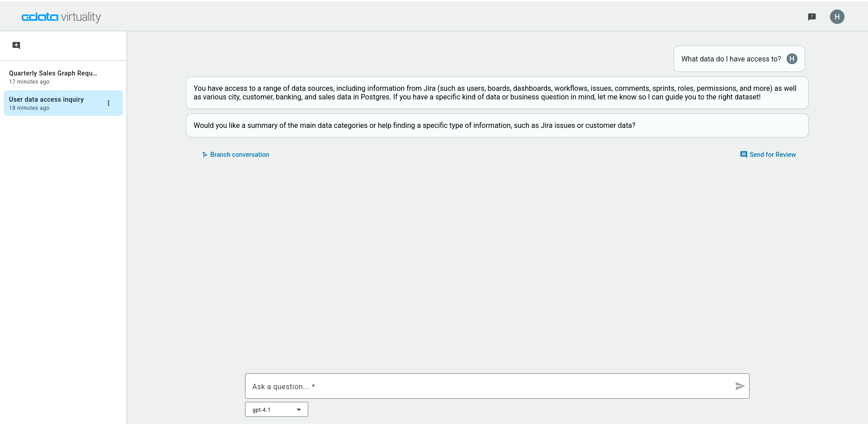Click the CData Virtuality logo
The width and height of the screenshot is (868, 424).
point(61,17)
